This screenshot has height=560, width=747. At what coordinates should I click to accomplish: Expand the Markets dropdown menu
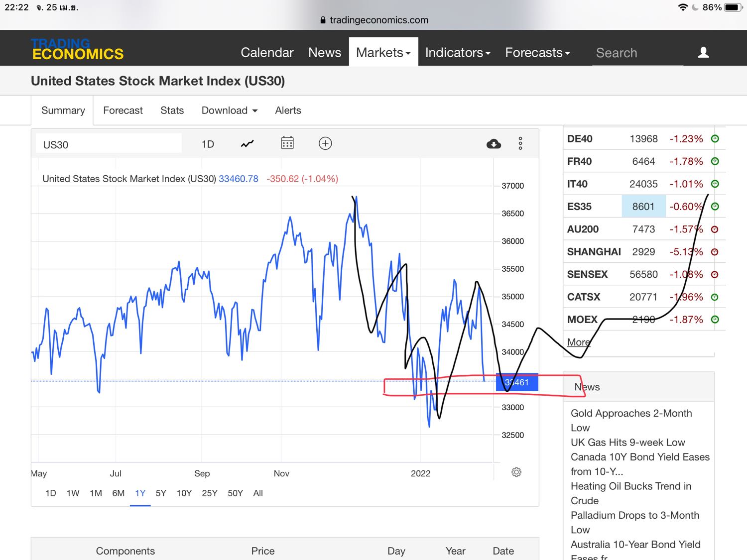[x=383, y=52]
